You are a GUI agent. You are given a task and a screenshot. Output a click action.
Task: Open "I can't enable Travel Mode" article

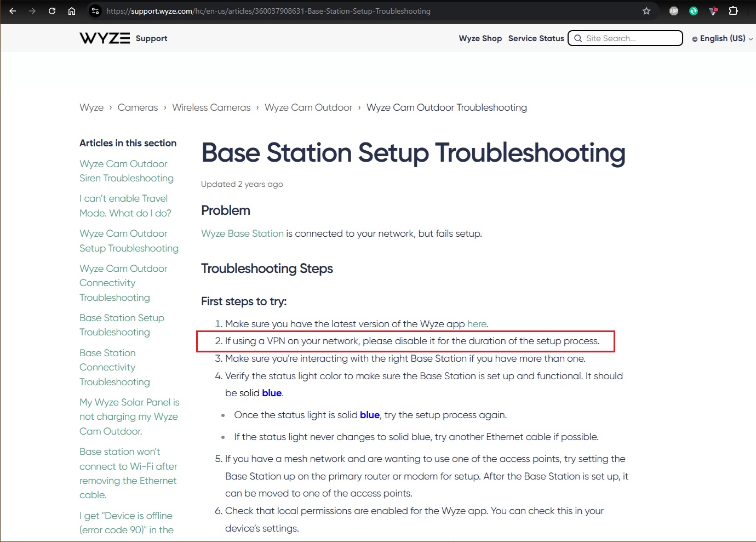pos(125,206)
